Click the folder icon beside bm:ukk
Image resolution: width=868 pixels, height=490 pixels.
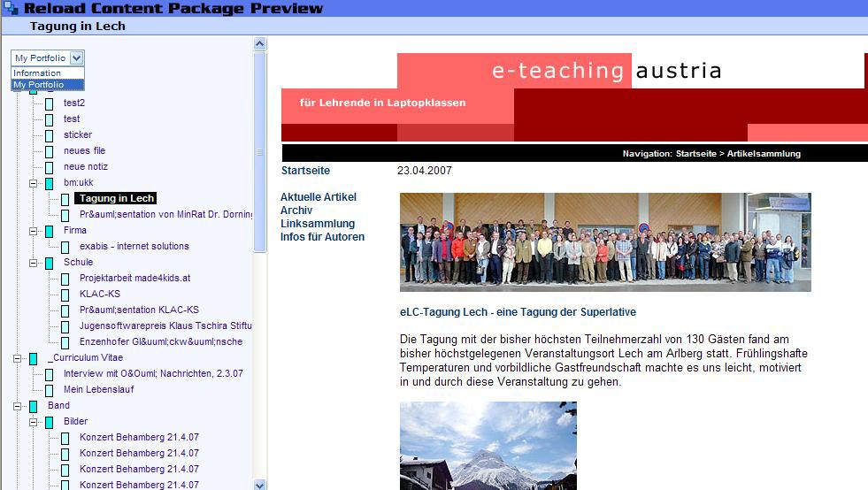pyautogui.click(x=50, y=183)
